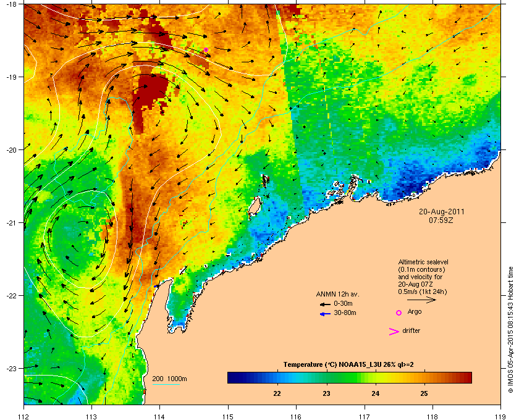Screen dimensions: 519x420
Task: Click the cyan 200 1000m isobath legend line
Action: click(x=166, y=384)
